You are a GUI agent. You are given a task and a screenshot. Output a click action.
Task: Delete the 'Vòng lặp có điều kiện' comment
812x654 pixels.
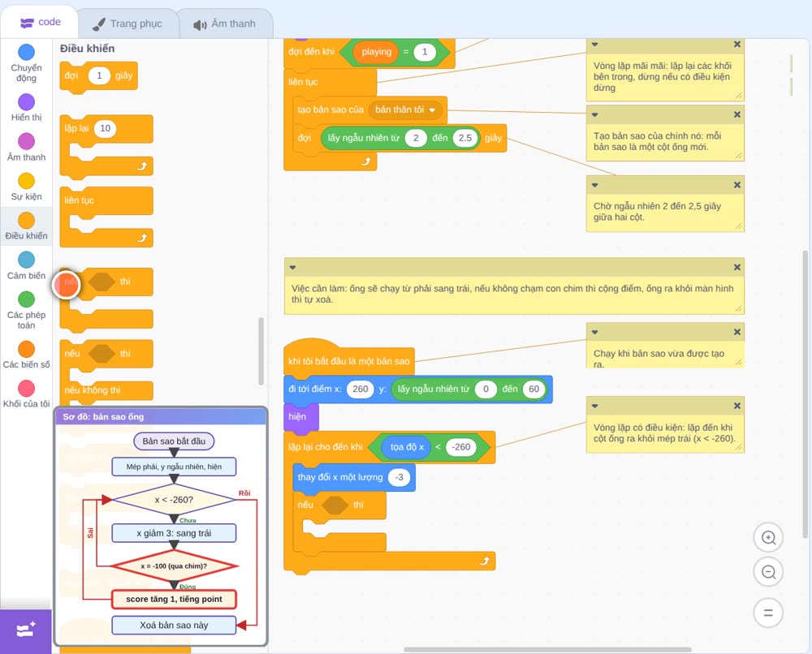(737, 406)
